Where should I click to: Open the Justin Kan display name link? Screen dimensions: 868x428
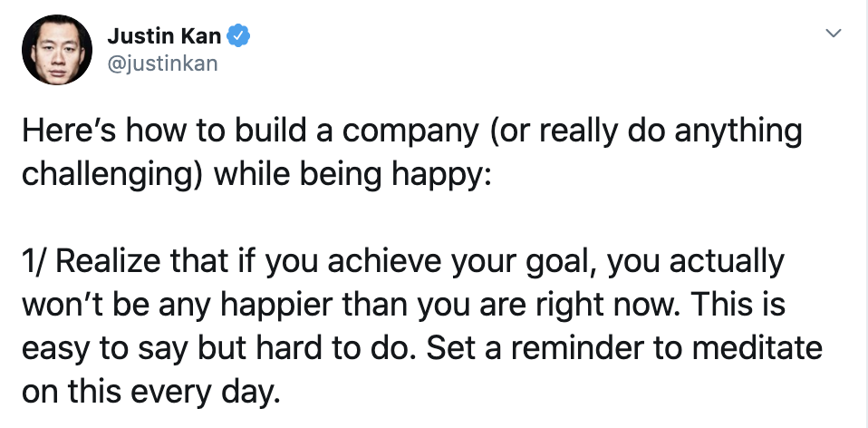click(164, 36)
